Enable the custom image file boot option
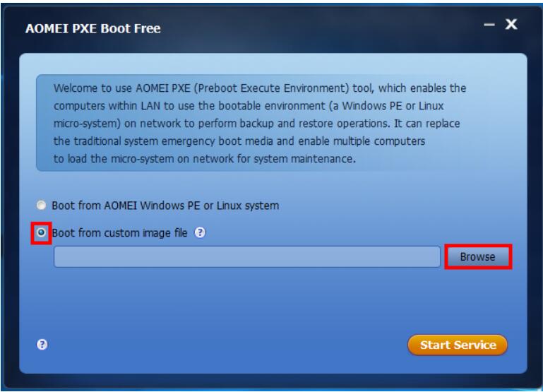Screen dimensions: 543x392 pyautogui.click(x=41, y=232)
